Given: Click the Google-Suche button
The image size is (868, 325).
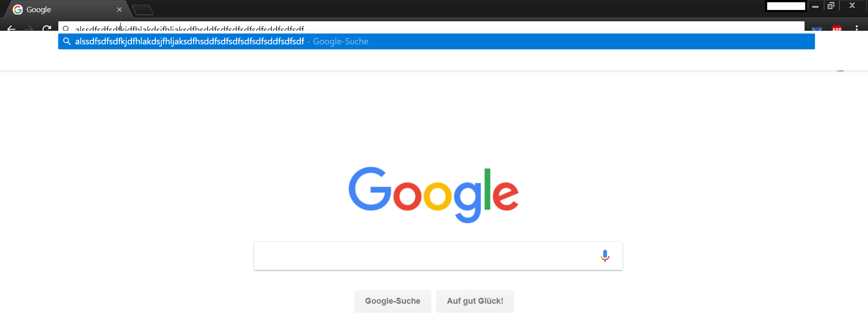Looking at the screenshot, I should tap(392, 301).
